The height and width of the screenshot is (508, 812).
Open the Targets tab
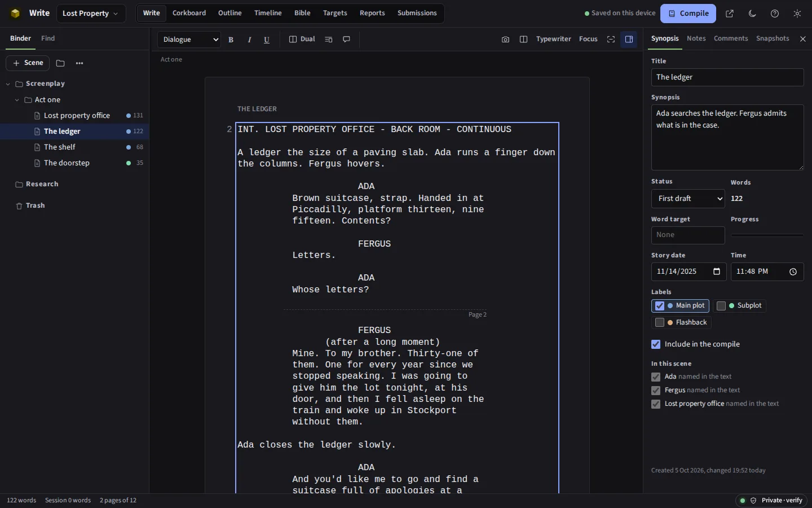(335, 13)
